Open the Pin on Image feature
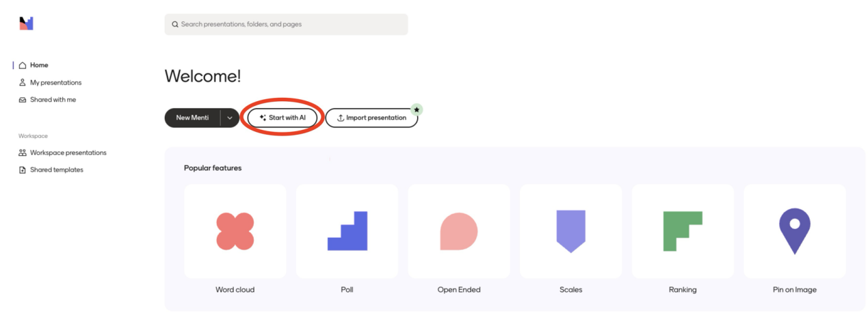868x322 pixels. click(794, 231)
